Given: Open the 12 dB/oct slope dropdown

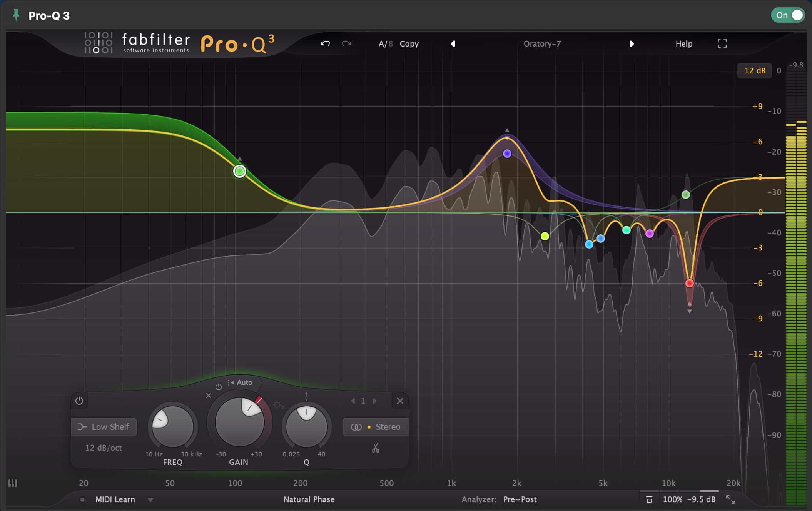Looking at the screenshot, I should click(x=104, y=448).
